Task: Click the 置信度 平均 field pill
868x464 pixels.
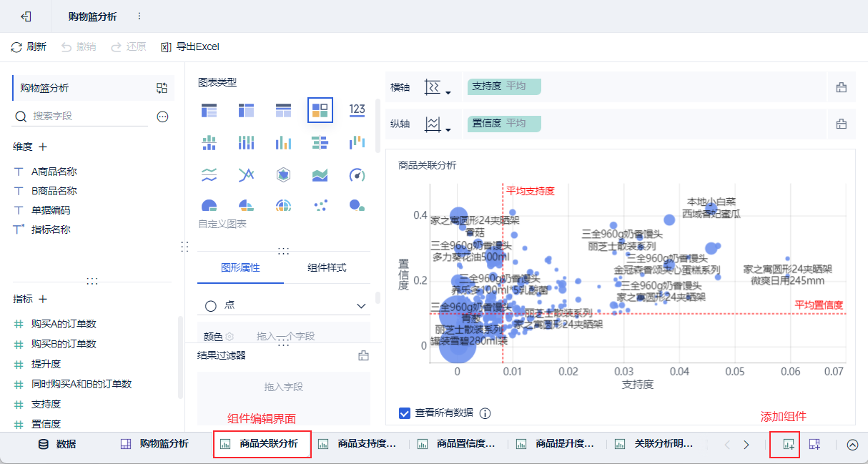Action: 504,124
